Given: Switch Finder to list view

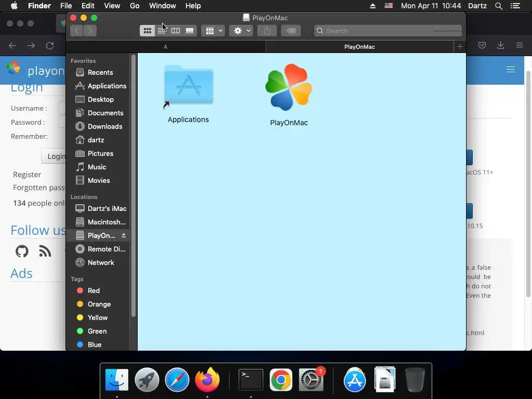Looking at the screenshot, I should pyautogui.click(x=162, y=31).
